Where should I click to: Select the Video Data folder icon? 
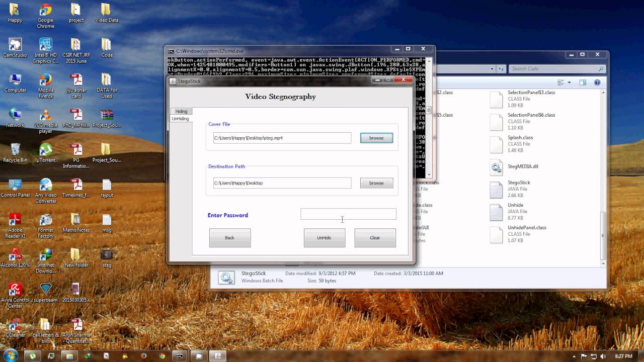point(107,13)
